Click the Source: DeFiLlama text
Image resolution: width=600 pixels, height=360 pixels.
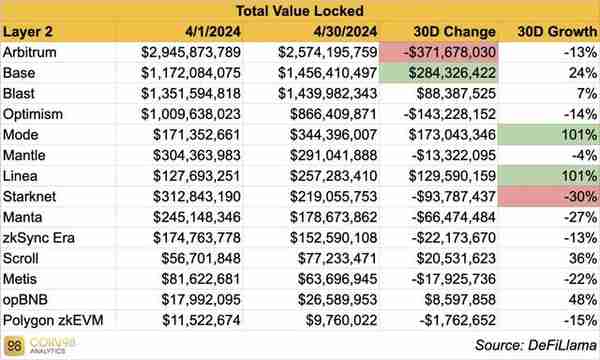(x=536, y=345)
